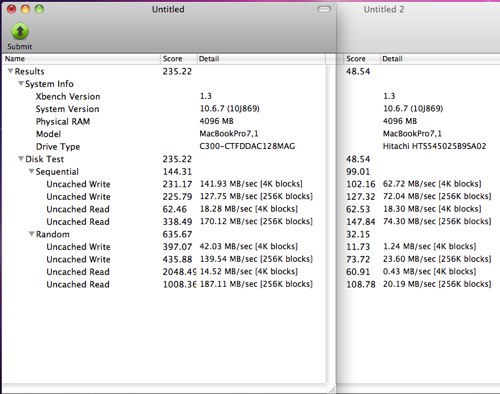The width and height of the screenshot is (500, 394).
Task: Click the 48.54 score in the Results row of Untitled 2
Action: [x=358, y=71]
